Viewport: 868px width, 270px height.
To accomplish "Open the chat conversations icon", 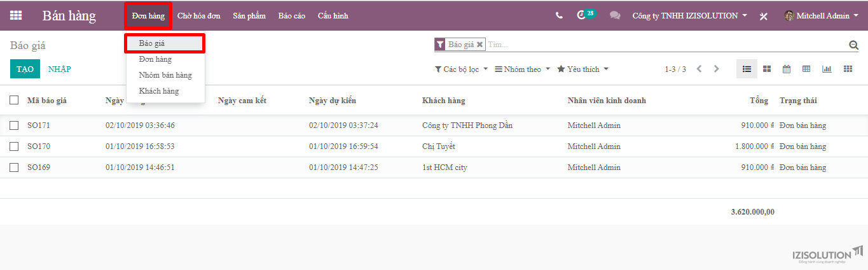I will tap(615, 16).
